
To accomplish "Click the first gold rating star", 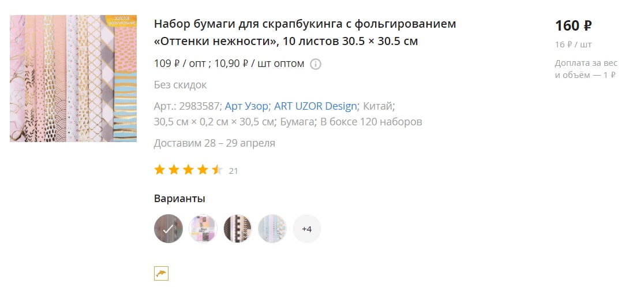I will 159,170.
